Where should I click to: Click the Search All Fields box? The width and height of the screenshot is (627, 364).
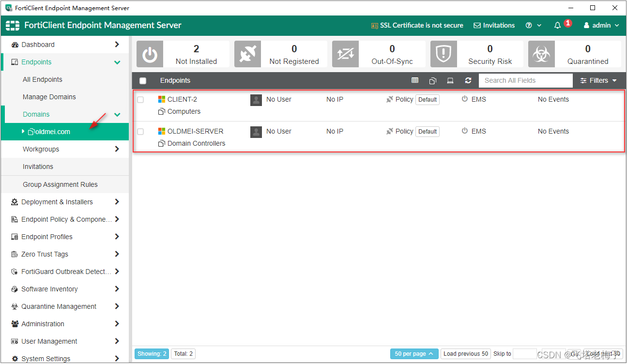pyautogui.click(x=526, y=80)
